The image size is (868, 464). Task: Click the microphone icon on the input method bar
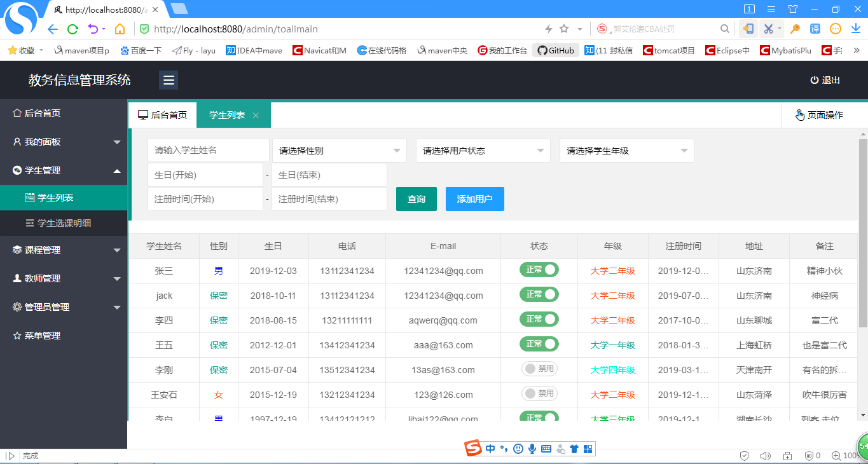click(x=532, y=449)
